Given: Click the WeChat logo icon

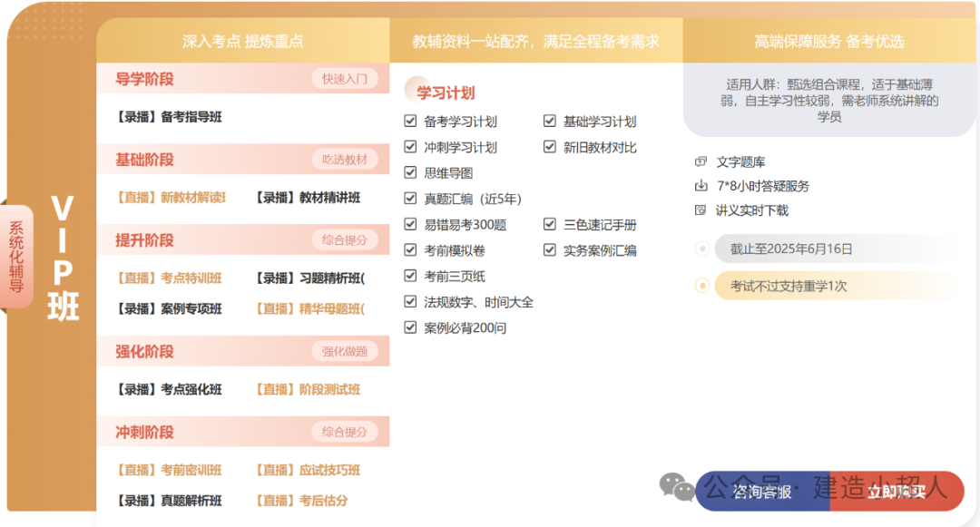Looking at the screenshot, I should point(677,488).
